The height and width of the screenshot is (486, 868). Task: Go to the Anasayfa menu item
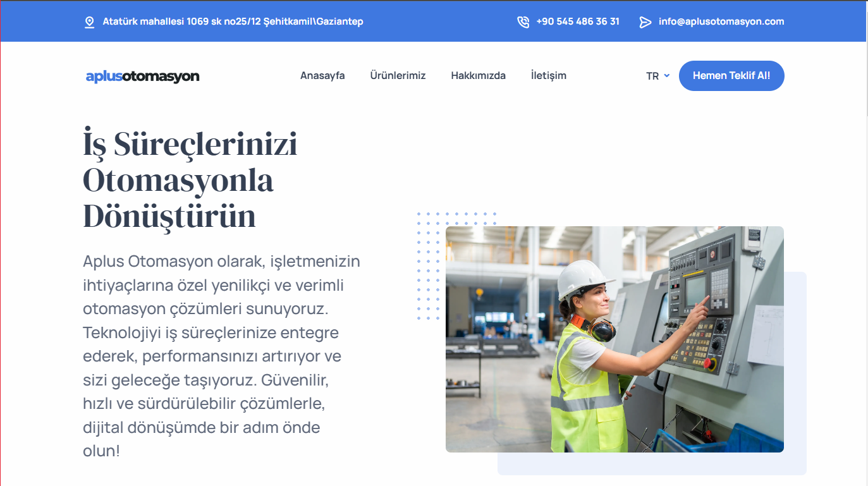(322, 76)
